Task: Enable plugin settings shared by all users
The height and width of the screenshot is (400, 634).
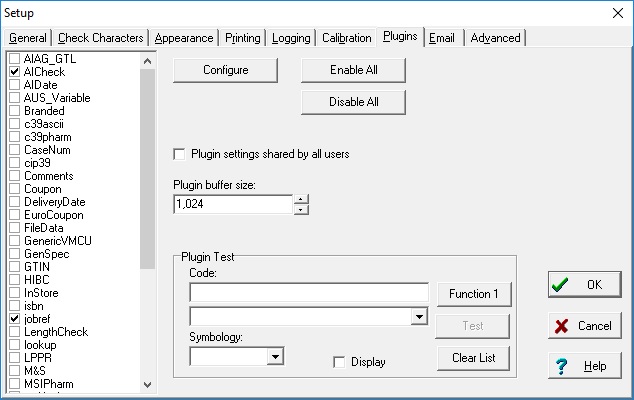Action: pyautogui.click(x=180, y=154)
